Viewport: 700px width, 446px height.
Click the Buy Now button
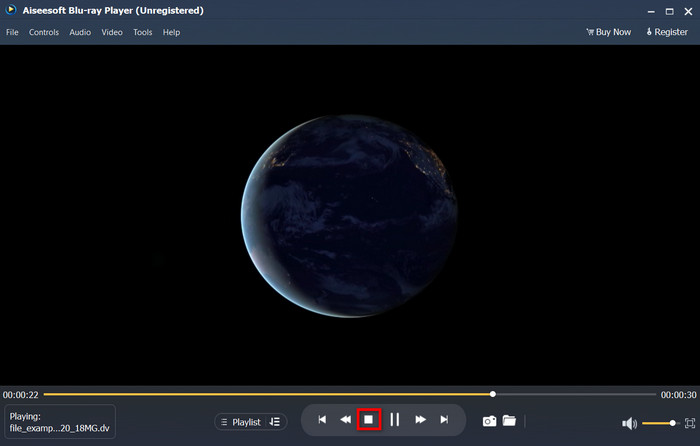coord(608,32)
